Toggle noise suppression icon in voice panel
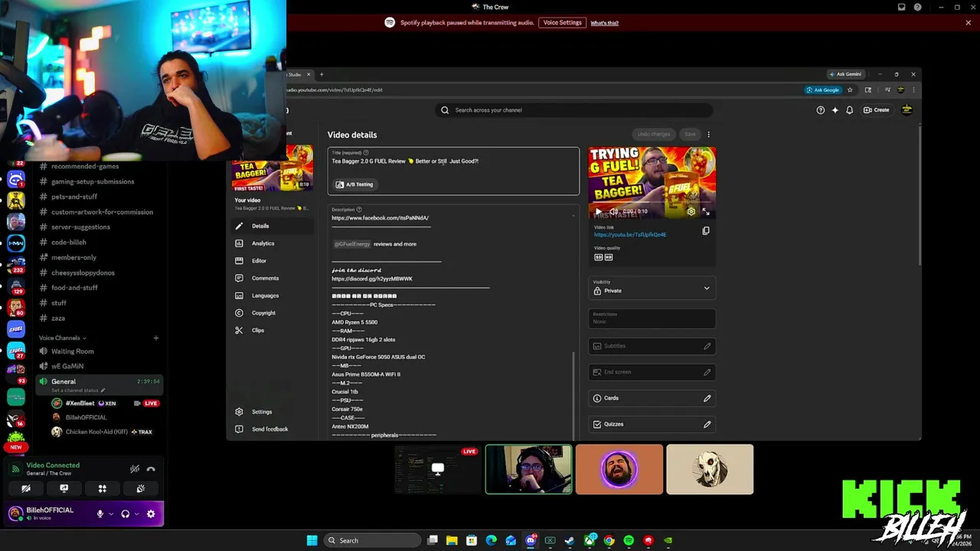The image size is (980, 551). point(135,469)
